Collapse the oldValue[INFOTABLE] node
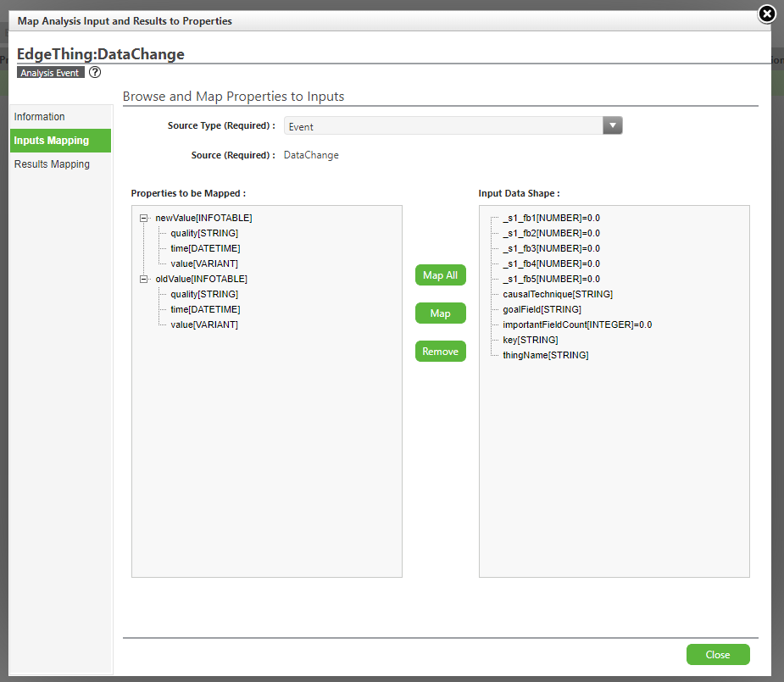 [144, 279]
